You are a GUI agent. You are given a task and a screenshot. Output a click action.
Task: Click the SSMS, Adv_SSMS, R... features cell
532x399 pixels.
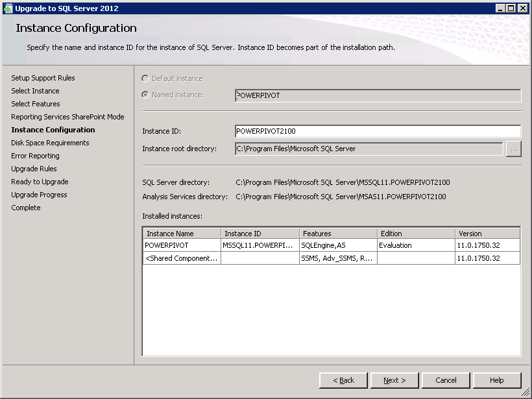coord(338,258)
